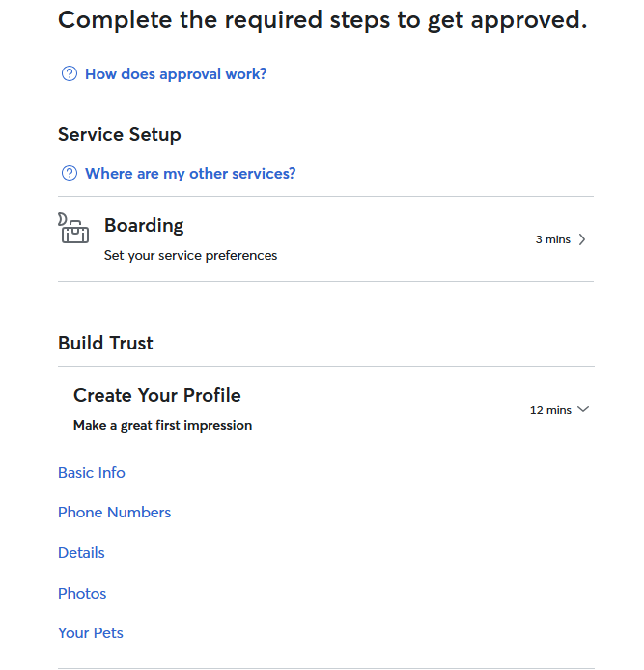644x670 pixels.
Task: Select the Boarding service title
Action: pos(144,225)
